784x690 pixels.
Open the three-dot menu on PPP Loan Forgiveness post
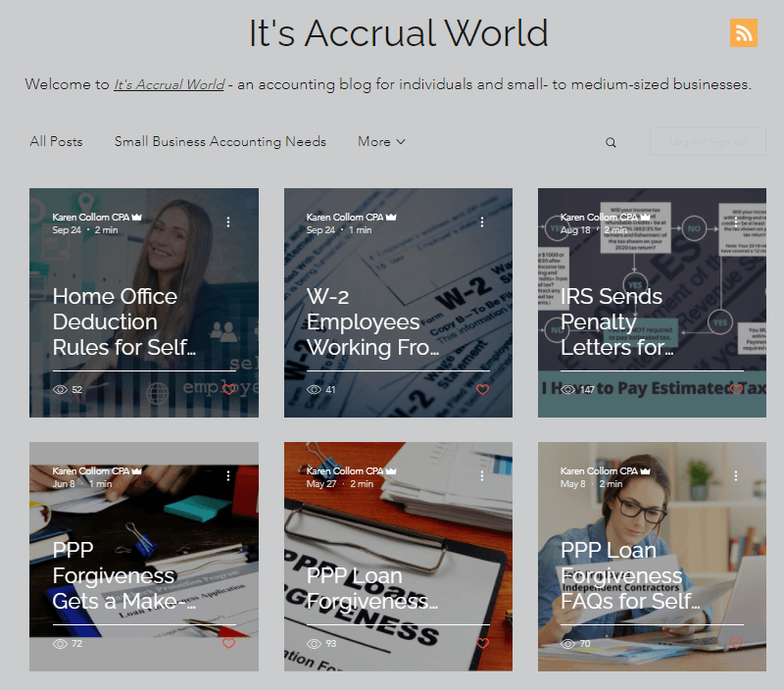(x=482, y=475)
